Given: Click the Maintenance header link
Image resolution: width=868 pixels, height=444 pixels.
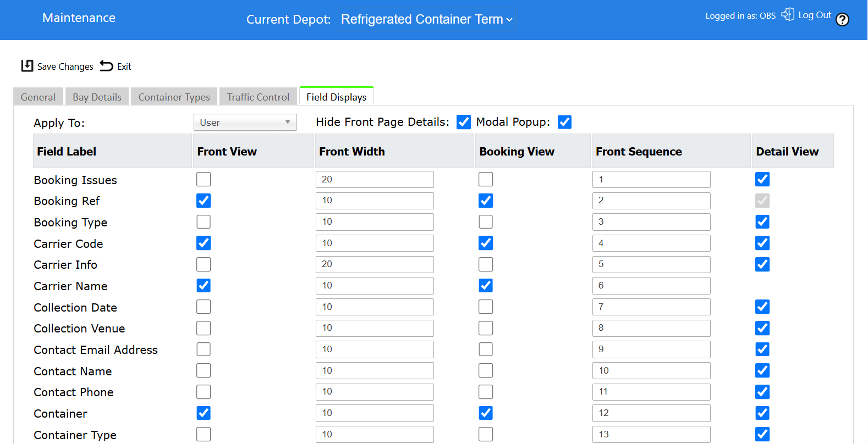Looking at the screenshot, I should coord(79,18).
